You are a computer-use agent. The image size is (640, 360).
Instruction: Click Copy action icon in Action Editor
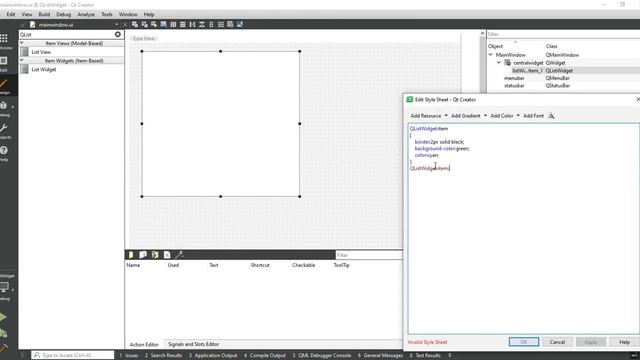tap(143, 255)
